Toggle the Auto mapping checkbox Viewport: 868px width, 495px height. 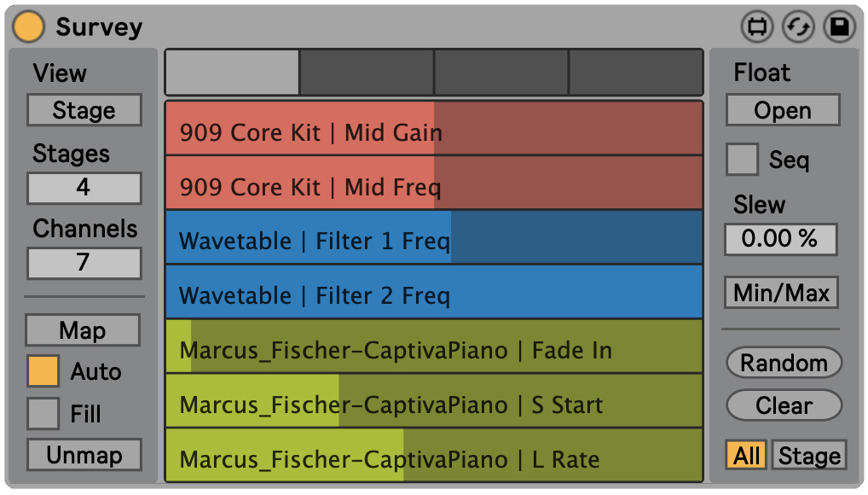(x=43, y=371)
